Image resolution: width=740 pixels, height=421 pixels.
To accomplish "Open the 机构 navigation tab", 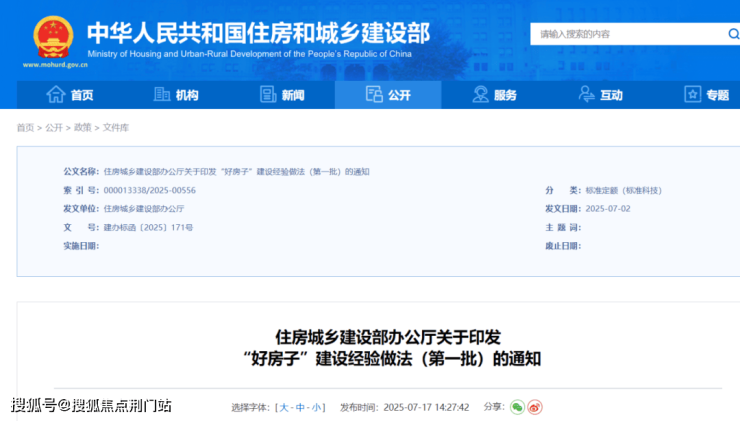I will [176, 95].
